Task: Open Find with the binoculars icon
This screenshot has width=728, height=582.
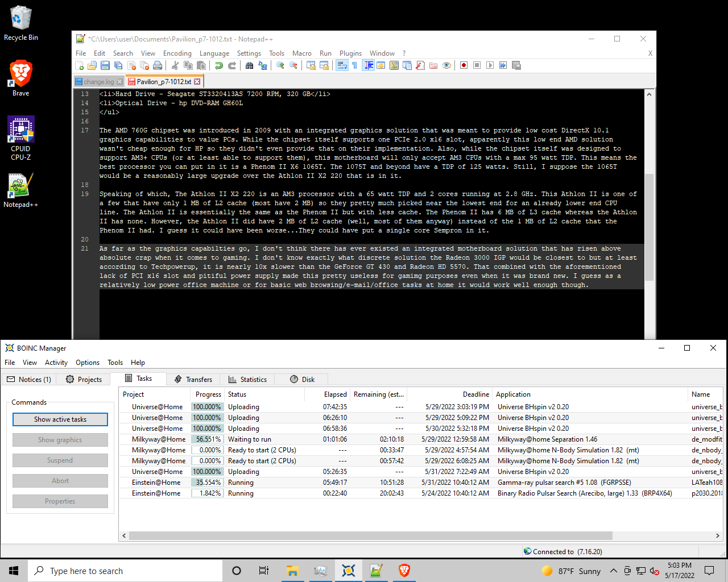Action: [249, 65]
